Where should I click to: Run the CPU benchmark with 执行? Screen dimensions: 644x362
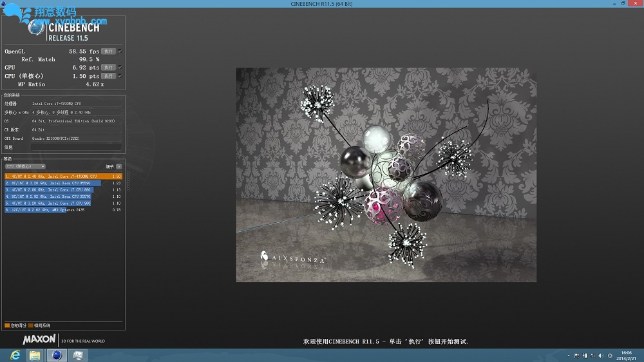(x=109, y=67)
